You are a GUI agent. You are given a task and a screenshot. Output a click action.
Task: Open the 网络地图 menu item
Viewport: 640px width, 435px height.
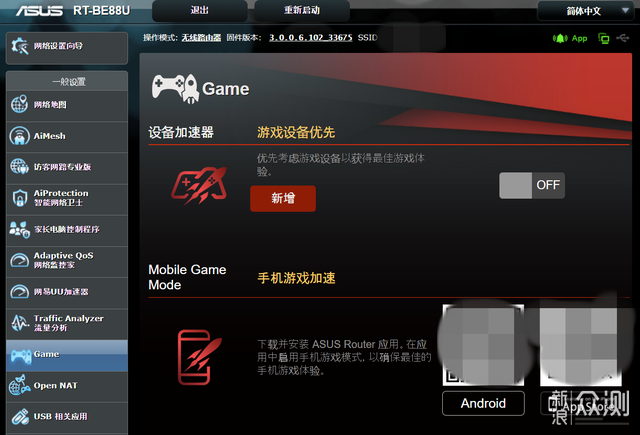click(67, 105)
